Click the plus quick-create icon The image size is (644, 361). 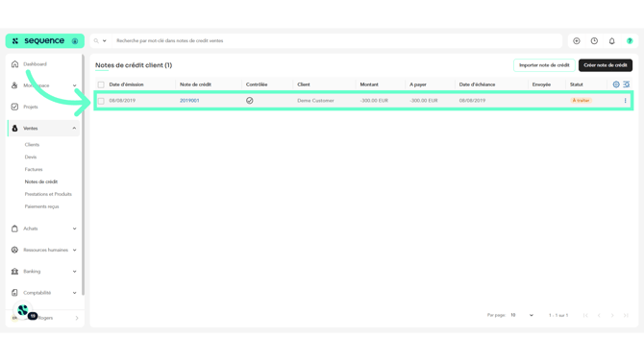point(577,41)
